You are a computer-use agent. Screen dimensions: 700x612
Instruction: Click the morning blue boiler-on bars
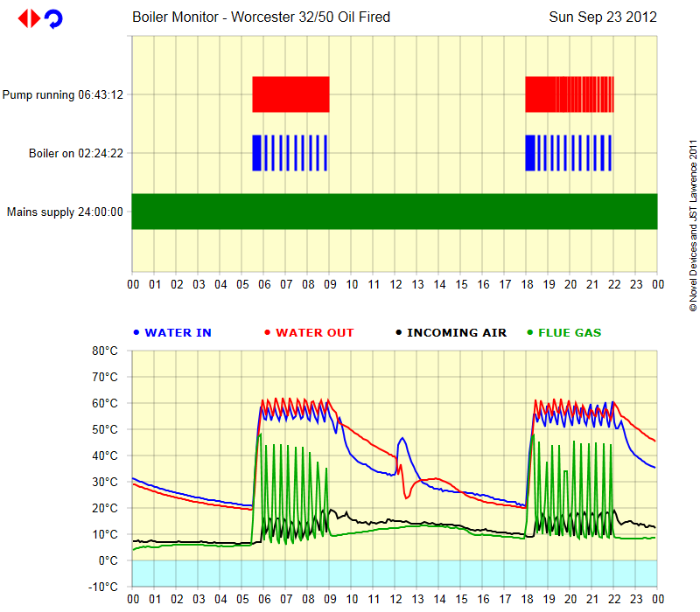click(x=290, y=153)
